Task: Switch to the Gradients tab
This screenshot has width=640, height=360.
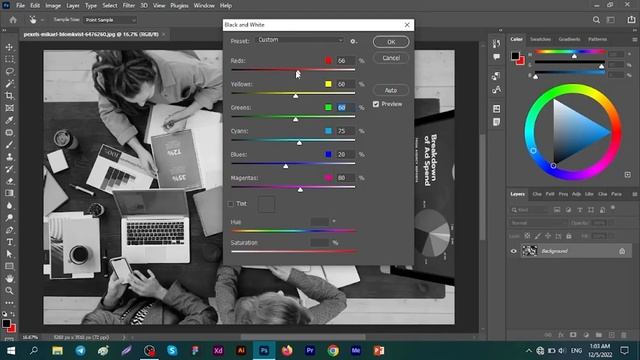Action: 569,40
